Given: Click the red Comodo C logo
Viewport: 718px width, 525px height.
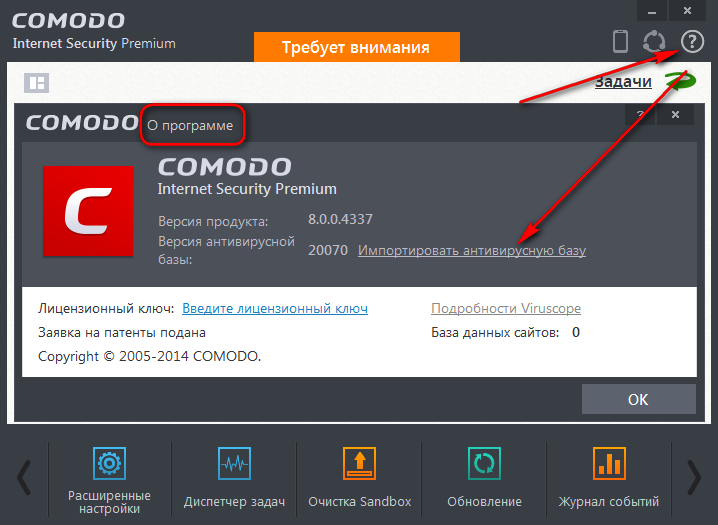Looking at the screenshot, I should [x=88, y=211].
